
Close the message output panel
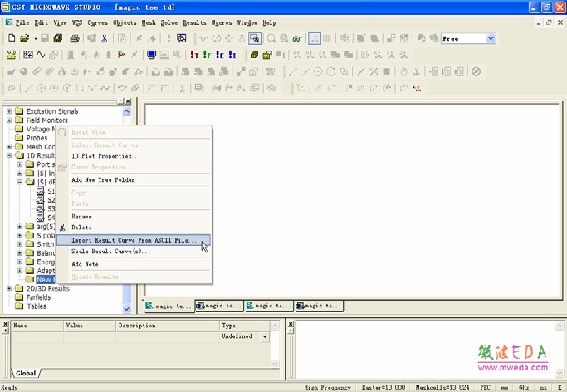(x=291, y=324)
